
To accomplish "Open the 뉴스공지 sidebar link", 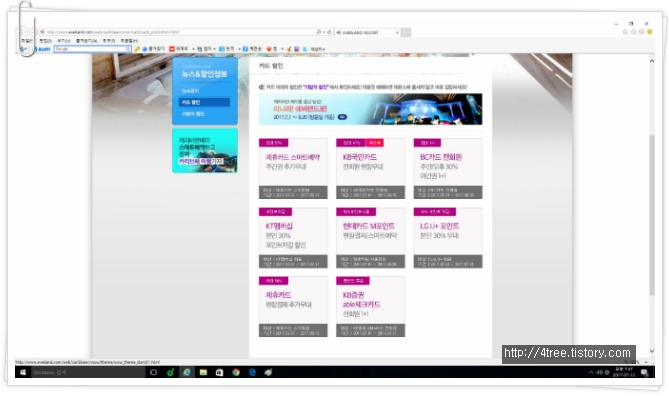I will [190, 91].
